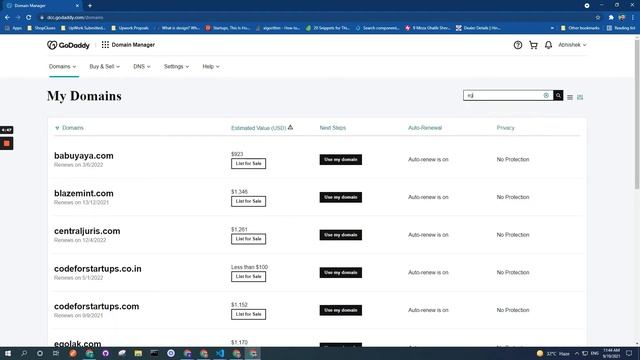List centraljuris.com for sale
Screen dimensions: 640x360
coord(248,239)
